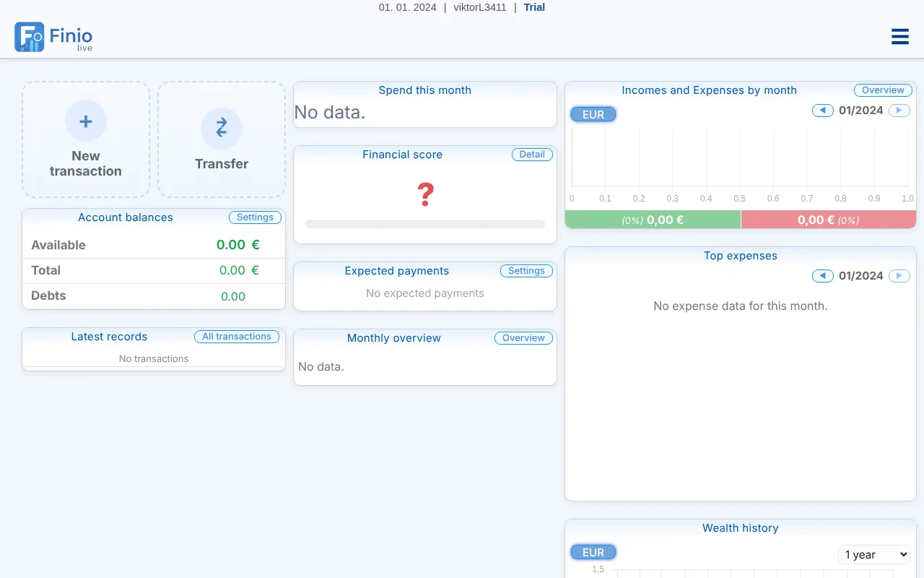Toggle EUR currency in Incomes and Expenses

(593, 114)
